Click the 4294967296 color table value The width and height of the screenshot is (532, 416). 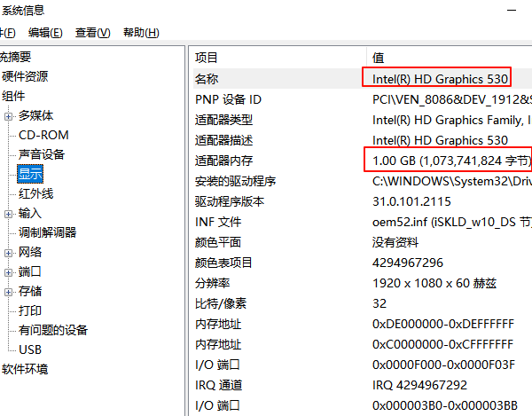click(x=408, y=263)
